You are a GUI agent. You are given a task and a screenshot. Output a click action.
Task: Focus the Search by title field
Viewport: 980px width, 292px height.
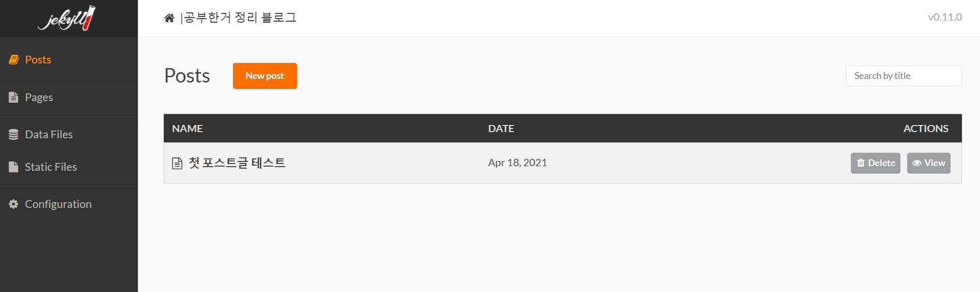(904, 76)
